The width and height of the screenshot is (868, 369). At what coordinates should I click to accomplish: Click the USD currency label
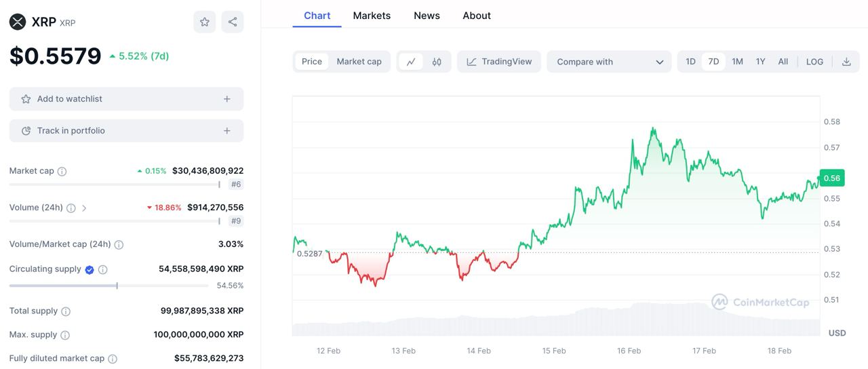click(837, 333)
